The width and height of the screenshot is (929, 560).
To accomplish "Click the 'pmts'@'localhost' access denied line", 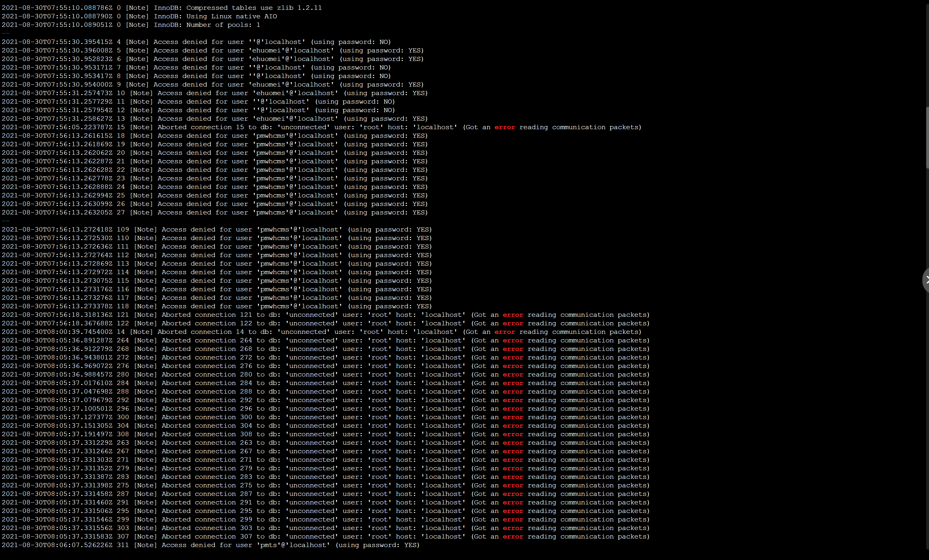I will coord(210,545).
